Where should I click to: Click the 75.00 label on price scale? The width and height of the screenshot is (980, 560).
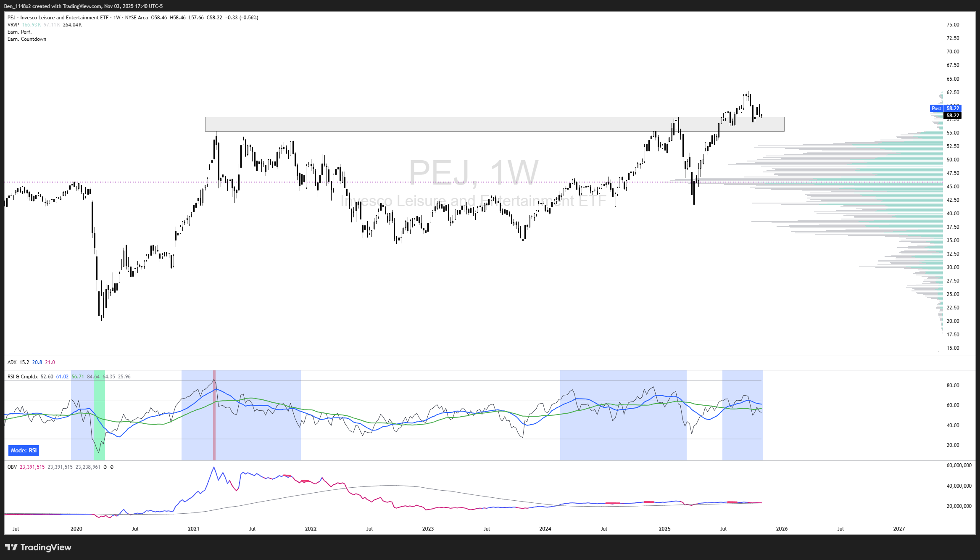click(952, 25)
